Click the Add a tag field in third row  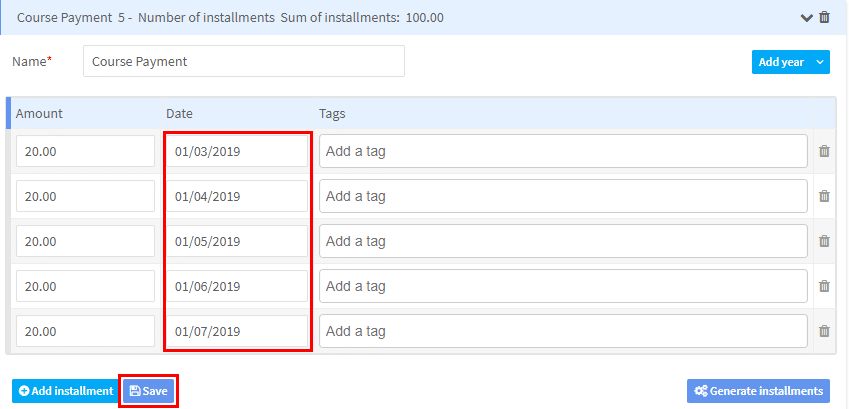(x=563, y=241)
